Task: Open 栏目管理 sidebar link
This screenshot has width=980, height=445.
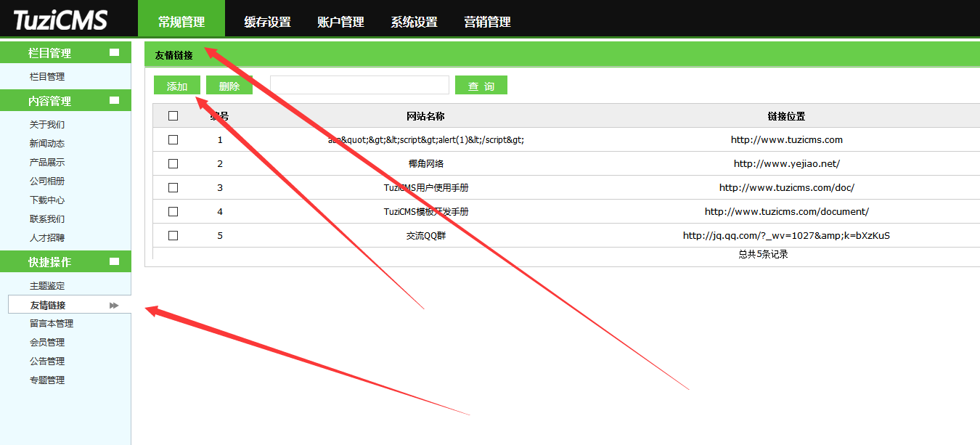Action: [47, 76]
